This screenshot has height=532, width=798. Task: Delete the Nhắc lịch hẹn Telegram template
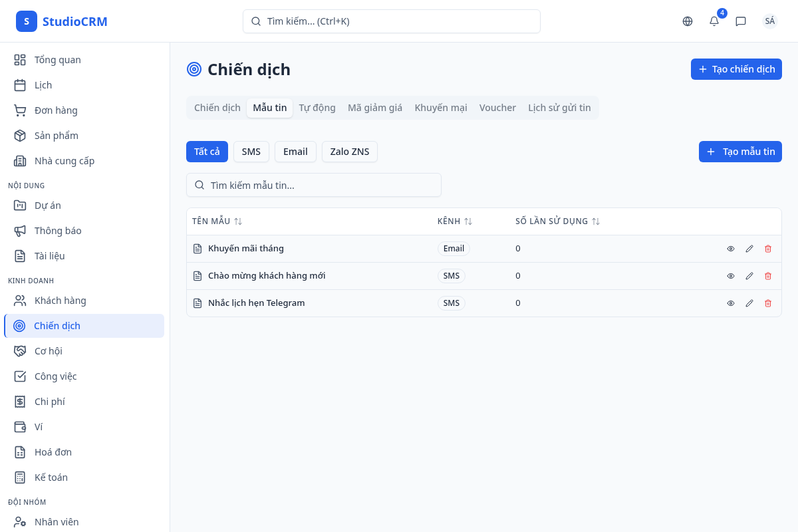[x=768, y=303]
